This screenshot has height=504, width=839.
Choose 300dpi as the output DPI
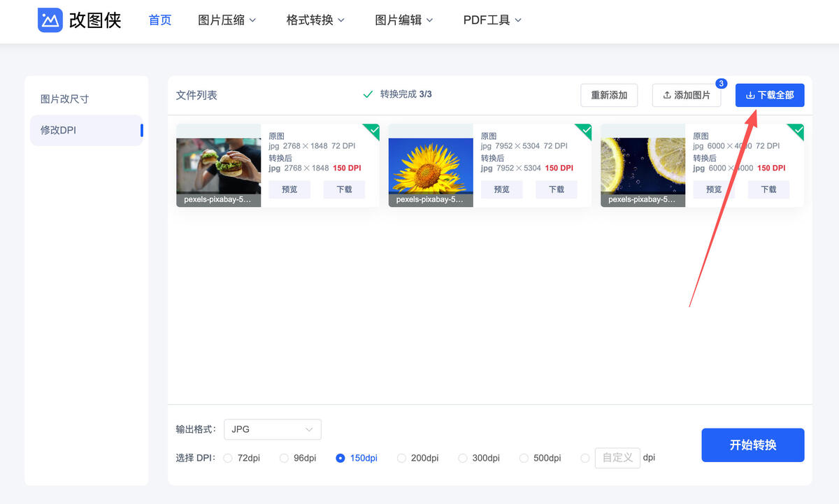tap(463, 458)
